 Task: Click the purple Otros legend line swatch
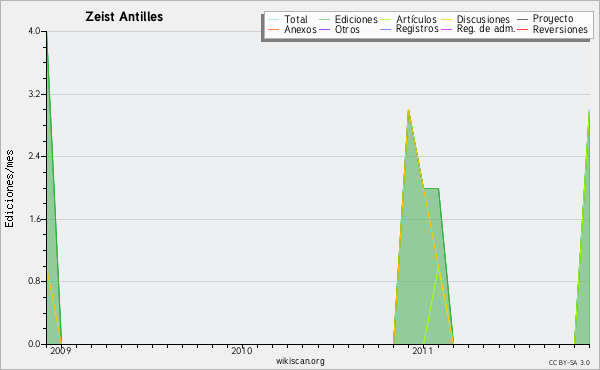pos(324,29)
